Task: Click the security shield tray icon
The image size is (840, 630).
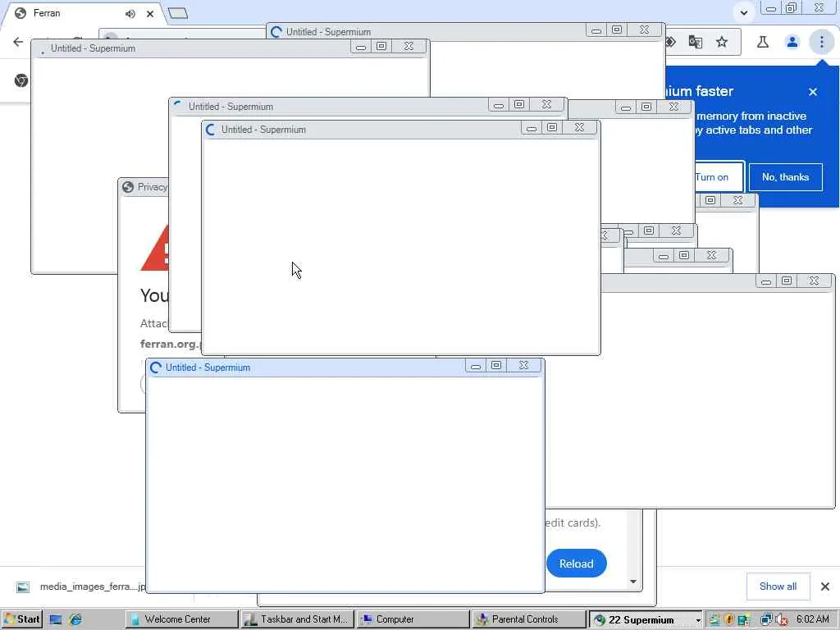Action: pyautogui.click(x=728, y=620)
